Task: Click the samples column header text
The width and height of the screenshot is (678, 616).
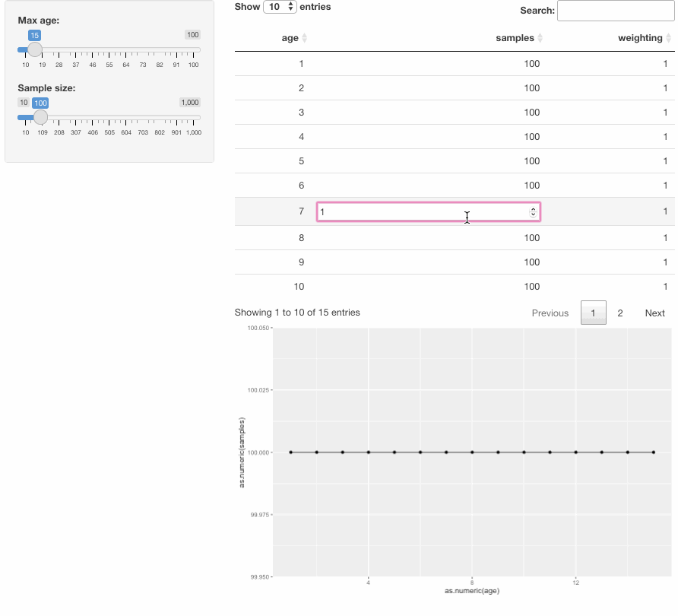Action: click(515, 38)
